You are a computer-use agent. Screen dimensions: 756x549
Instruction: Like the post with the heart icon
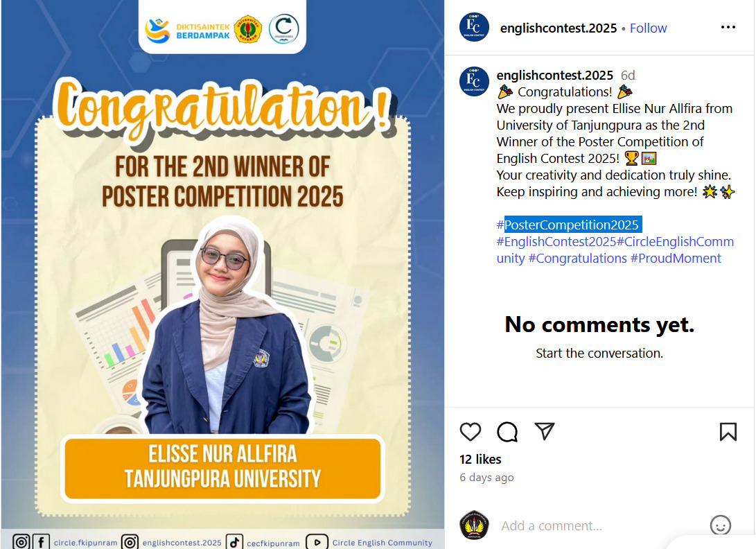click(x=470, y=431)
